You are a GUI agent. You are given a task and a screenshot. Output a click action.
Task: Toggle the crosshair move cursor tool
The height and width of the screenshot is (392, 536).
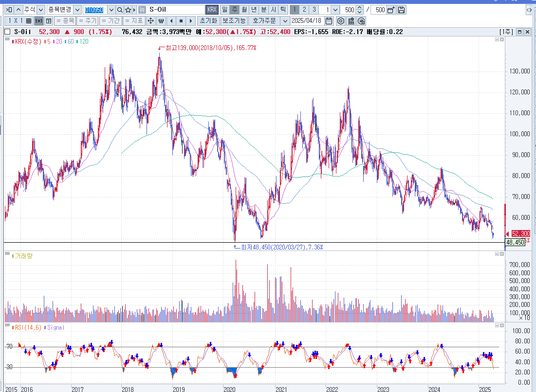click(150, 21)
